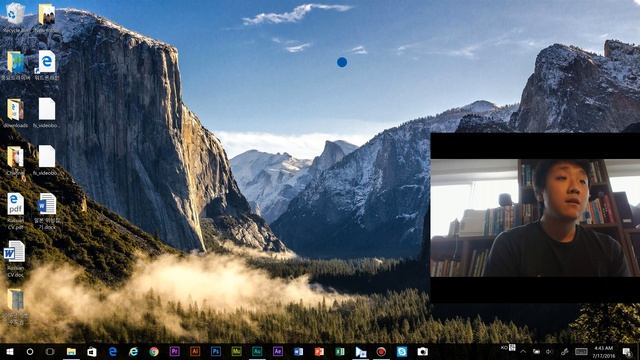Launch Adobe Photoshop from taskbar

tap(216, 351)
